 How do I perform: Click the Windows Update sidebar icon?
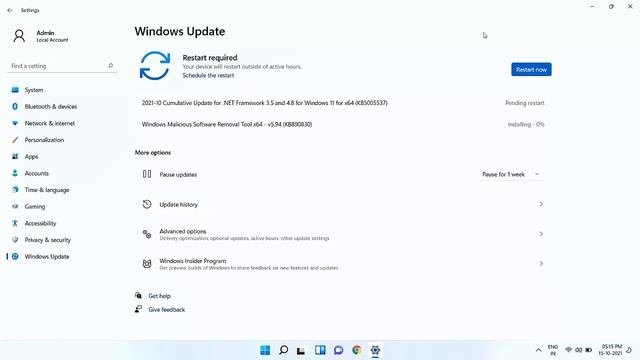point(15,256)
